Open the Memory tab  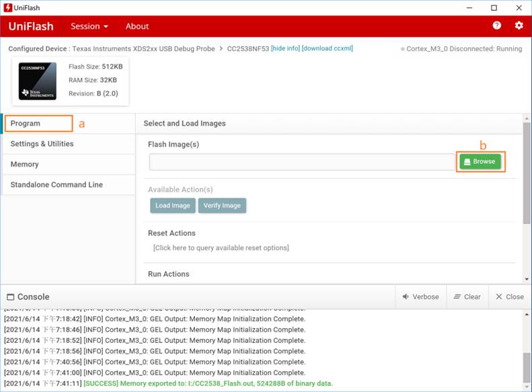(25, 164)
